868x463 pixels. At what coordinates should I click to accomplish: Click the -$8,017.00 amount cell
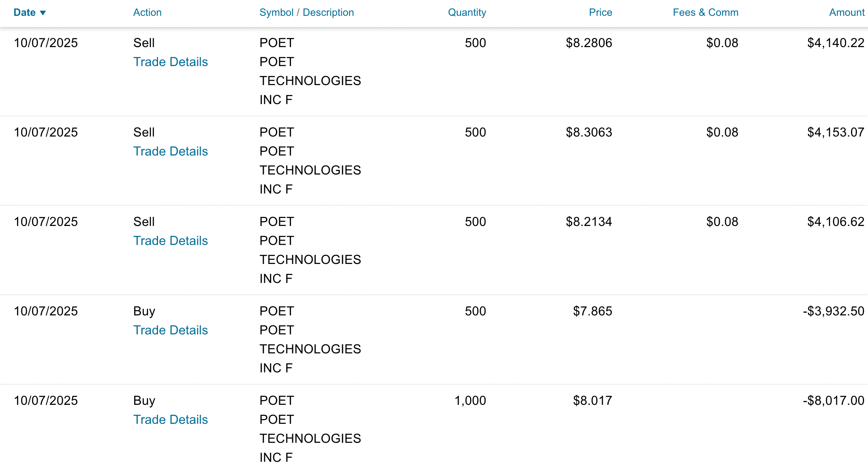click(833, 400)
